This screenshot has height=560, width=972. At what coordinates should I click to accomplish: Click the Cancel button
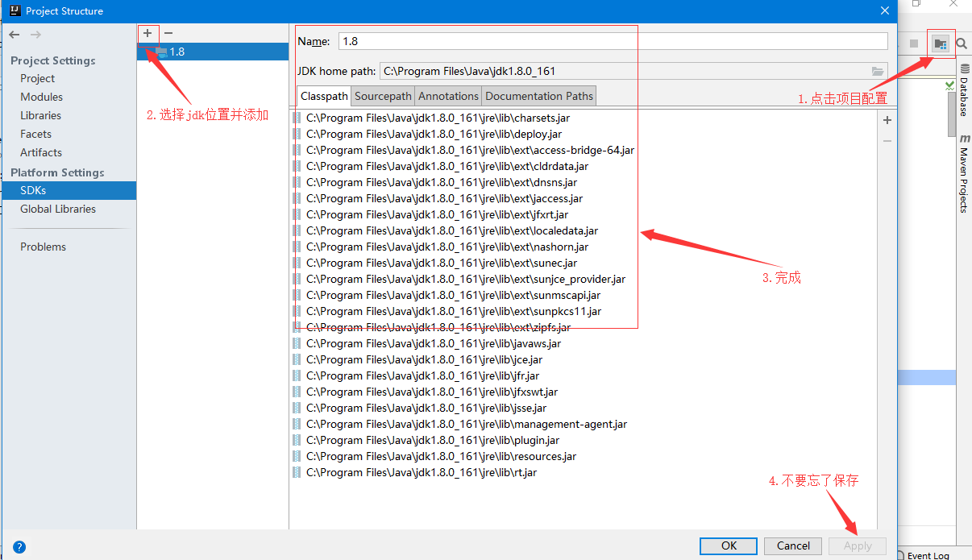pyautogui.click(x=793, y=545)
